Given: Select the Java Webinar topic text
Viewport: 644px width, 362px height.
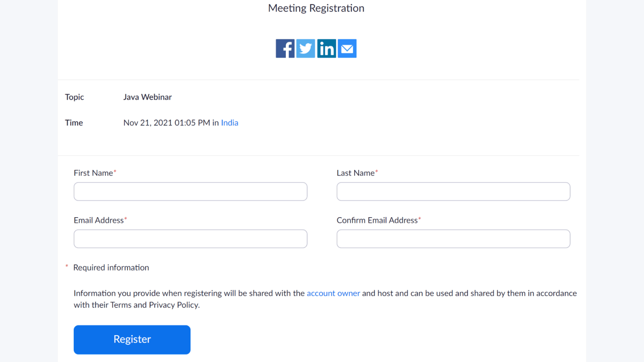Looking at the screenshot, I should click(148, 97).
